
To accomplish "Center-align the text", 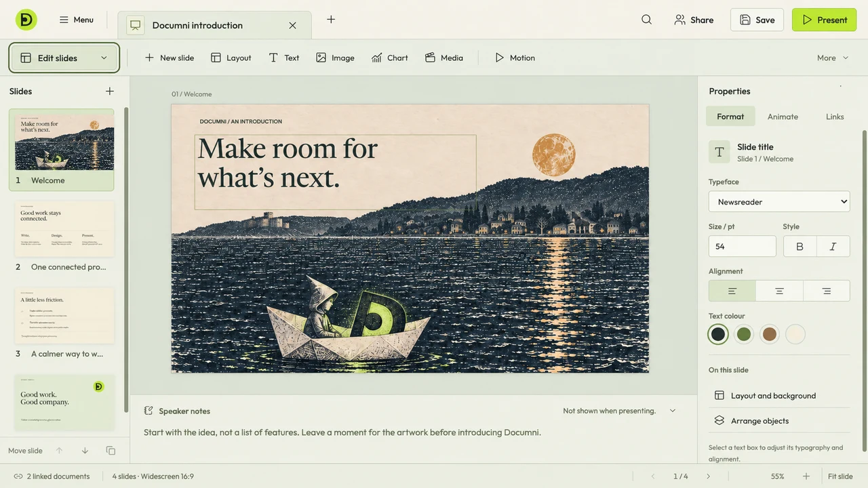I will [779, 291].
